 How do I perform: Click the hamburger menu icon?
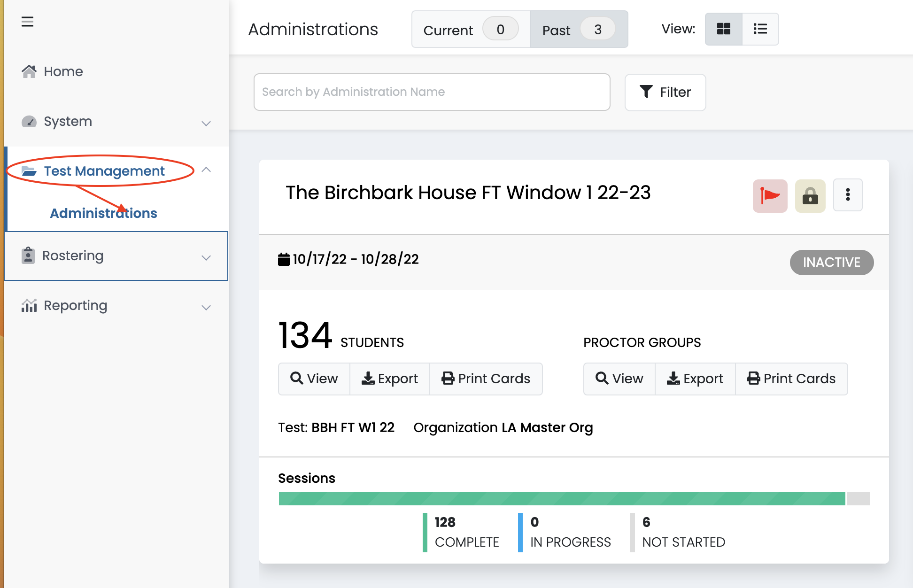click(x=27, y=22)
